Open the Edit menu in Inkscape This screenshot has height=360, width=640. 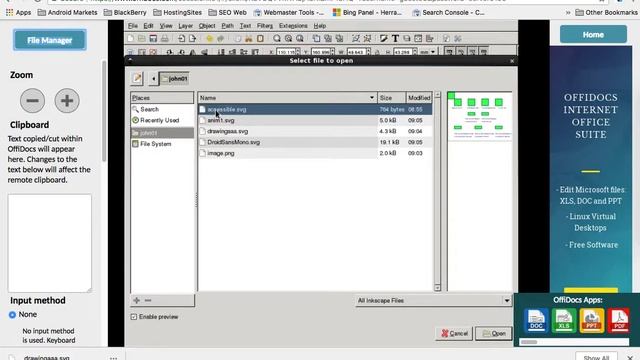[148, 26]
